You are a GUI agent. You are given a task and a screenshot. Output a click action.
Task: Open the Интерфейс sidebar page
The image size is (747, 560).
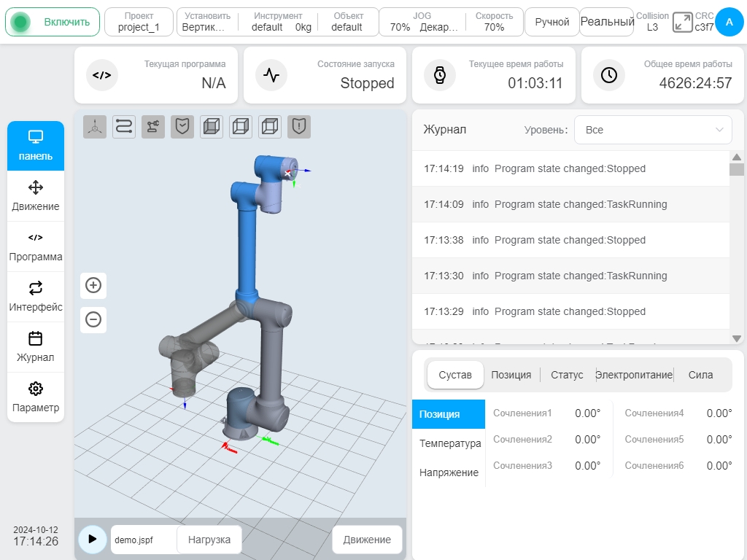(x=36, y=297)
